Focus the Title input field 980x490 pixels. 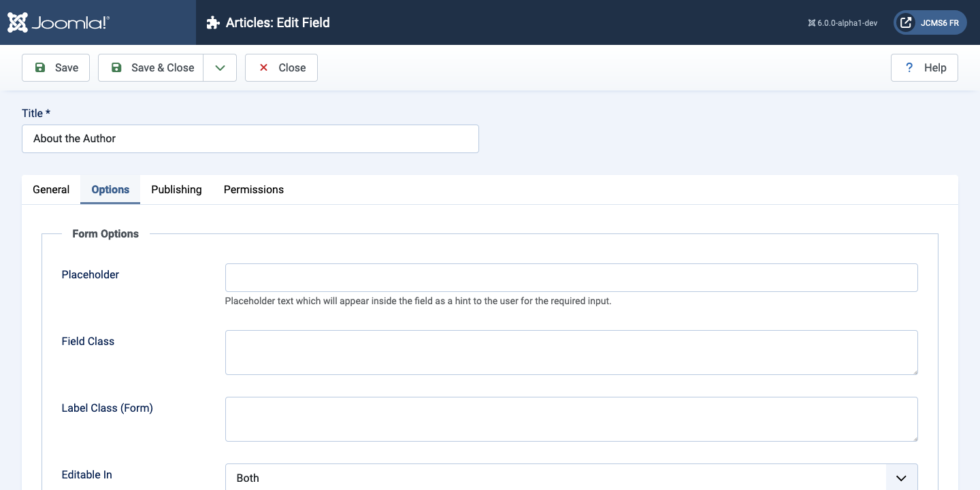250,138
